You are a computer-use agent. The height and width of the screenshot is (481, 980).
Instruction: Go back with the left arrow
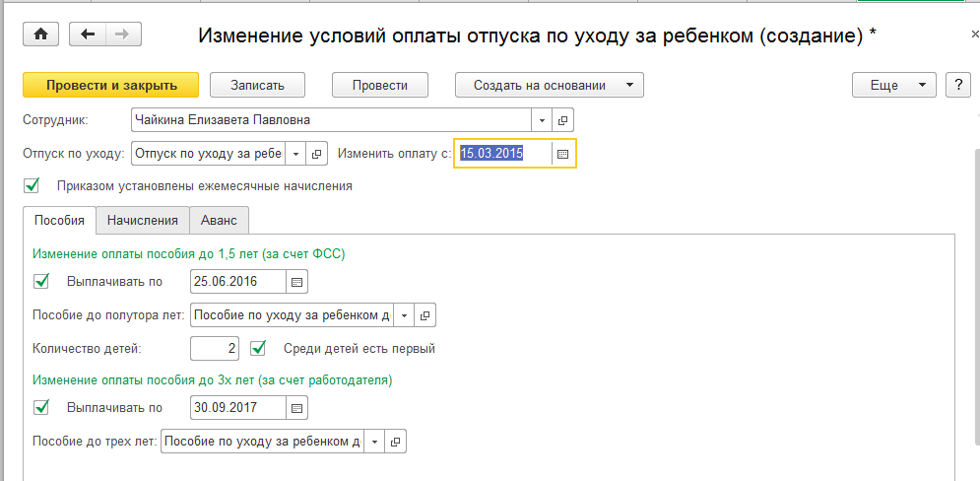pyautogui.click(x=89, y=34)
